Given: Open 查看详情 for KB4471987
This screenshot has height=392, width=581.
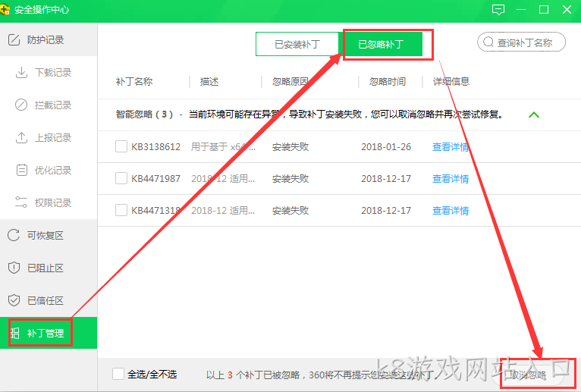Looking at the screenshot, I should 451,179.
